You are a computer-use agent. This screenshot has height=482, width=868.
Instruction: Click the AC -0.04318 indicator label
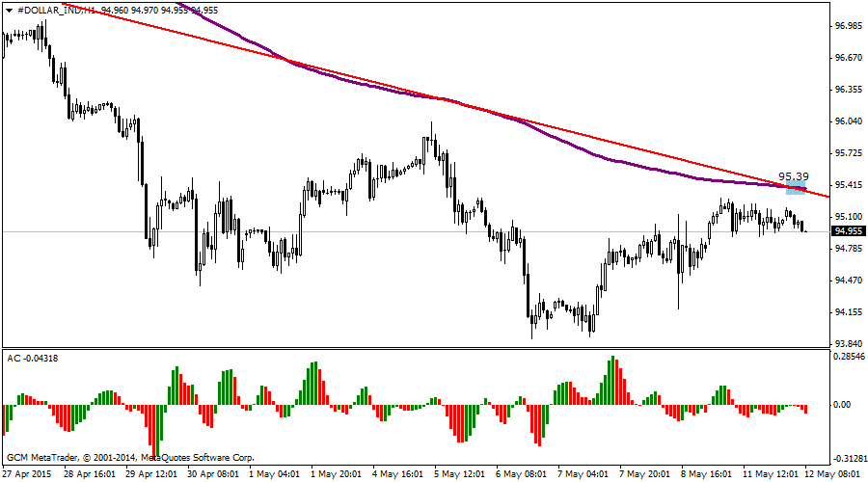coord(33,359)
